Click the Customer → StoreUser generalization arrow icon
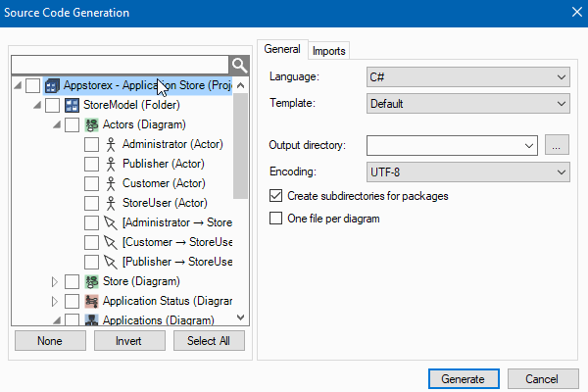The width and height of the screenshot is (588, 392). pos(111,242)
